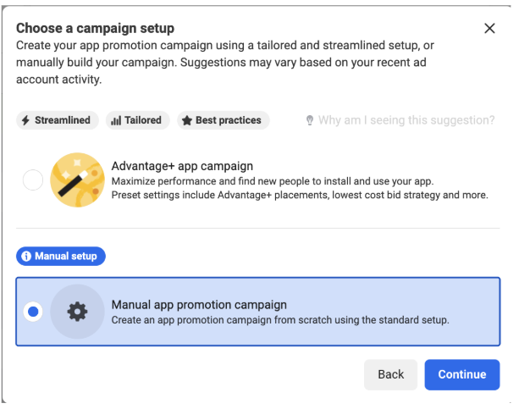The width and height of the screenshot is (519, 420).
Task: Click the 'Advantage+ app campaign' title
Action: 182,166
